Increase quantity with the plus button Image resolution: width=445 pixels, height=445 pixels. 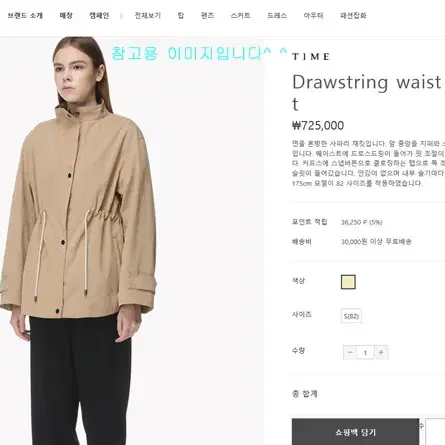tap(381, 352)
